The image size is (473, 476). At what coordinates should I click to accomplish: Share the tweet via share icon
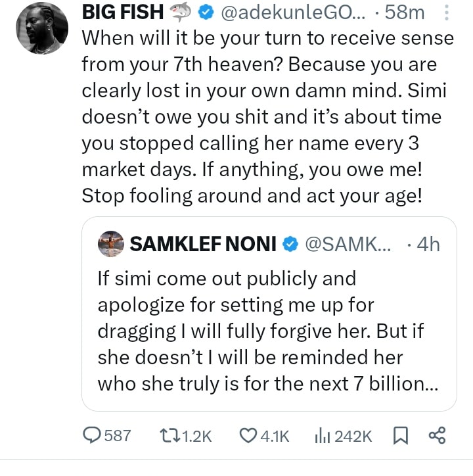[x=437, y=435]
